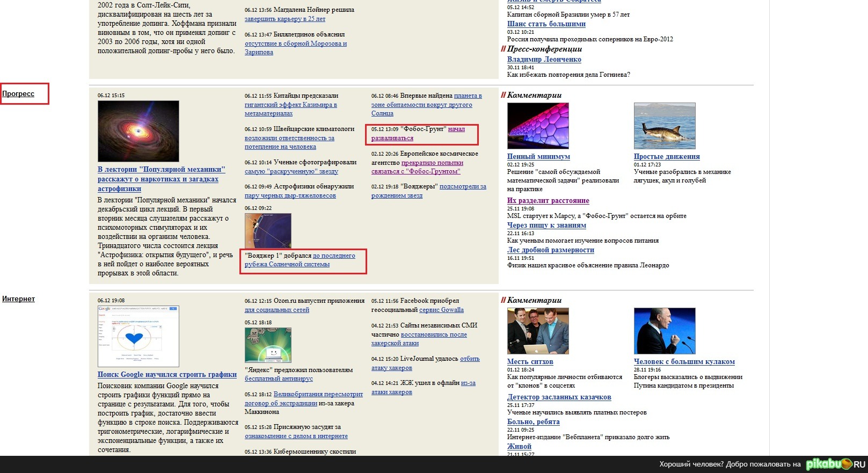Click the 'Пенный минимум' commentary link

(538, 157)
